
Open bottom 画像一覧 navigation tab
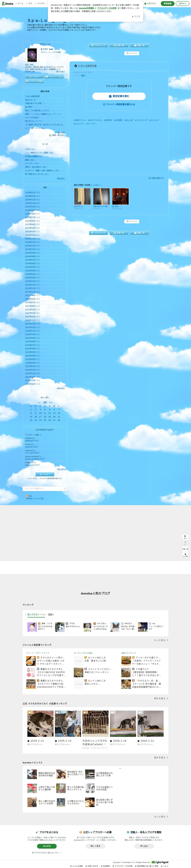click(140, 233)
